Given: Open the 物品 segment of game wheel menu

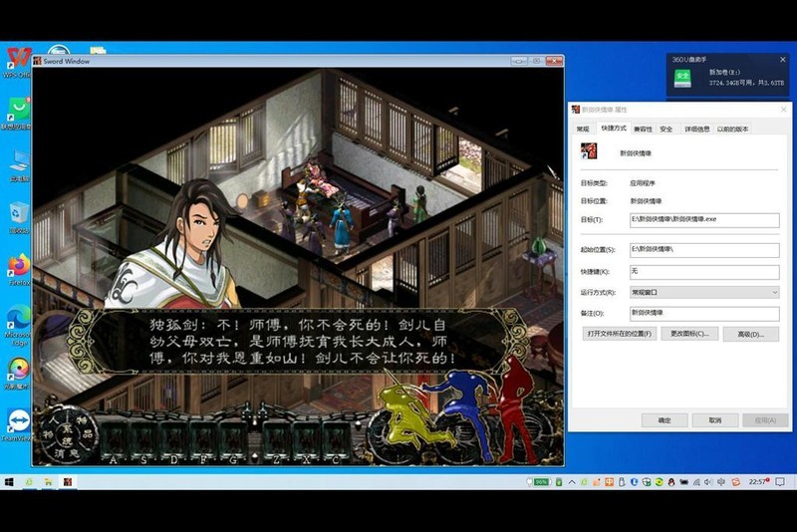Looking at the screenshot, I should point(85,426).
